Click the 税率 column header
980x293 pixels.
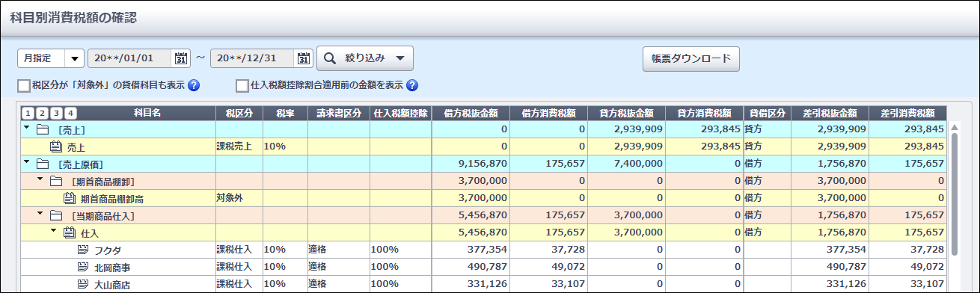point(285,114)
